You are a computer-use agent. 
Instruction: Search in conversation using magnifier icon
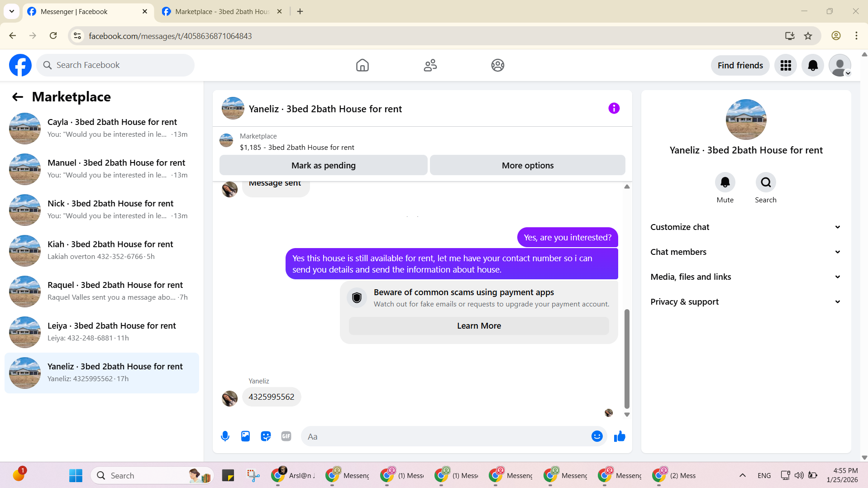pyautogui.click(x=766, y=182)
